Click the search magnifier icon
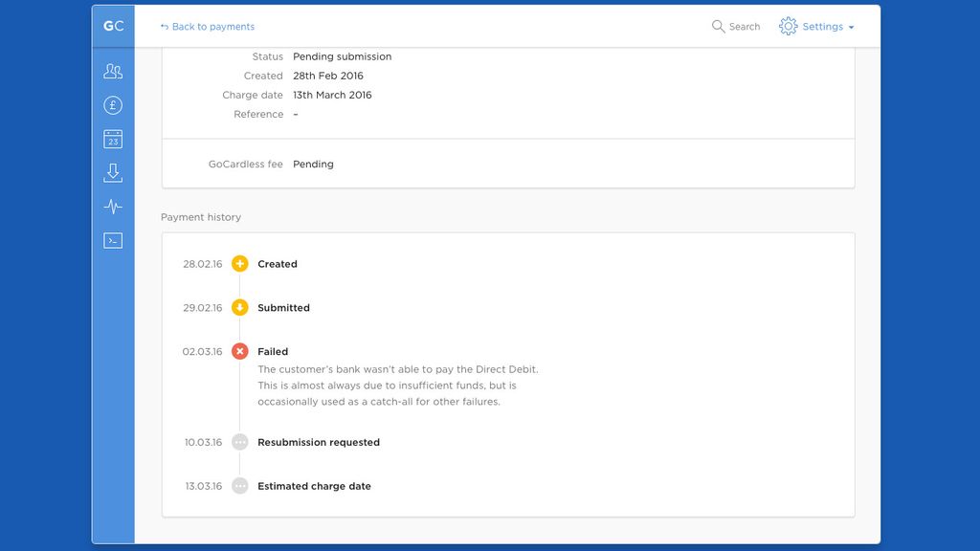Viewport: 980px width, 551px height. pyautogui.click(x=718, y=27)
